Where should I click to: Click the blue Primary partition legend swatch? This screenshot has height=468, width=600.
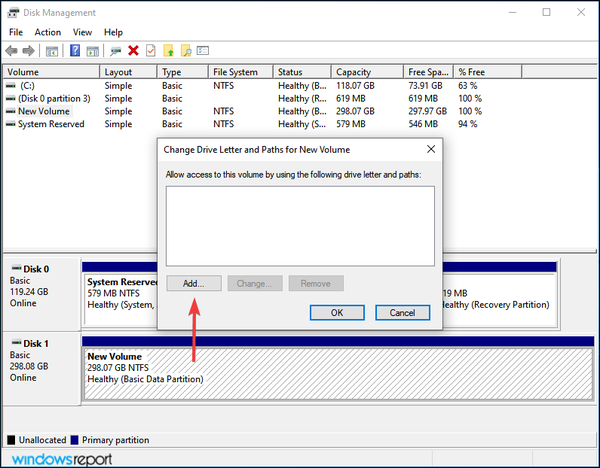75,440
